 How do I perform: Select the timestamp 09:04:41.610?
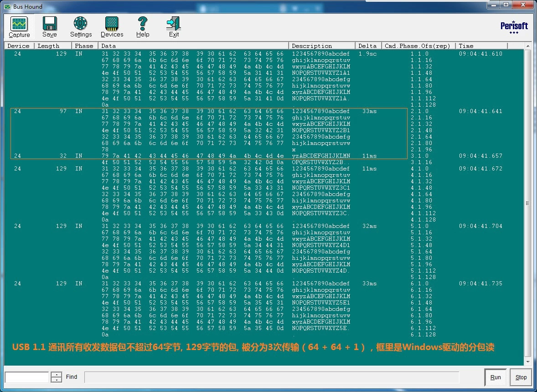tap(480, 54)
